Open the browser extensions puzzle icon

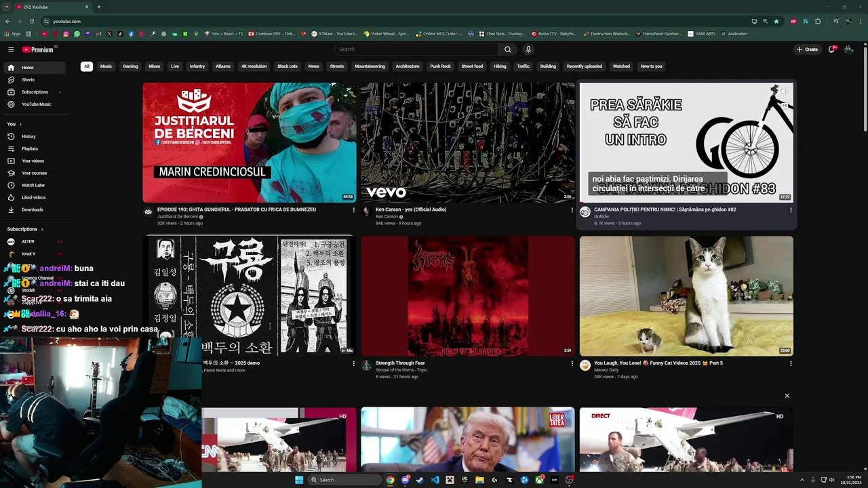tap(818, 21)
